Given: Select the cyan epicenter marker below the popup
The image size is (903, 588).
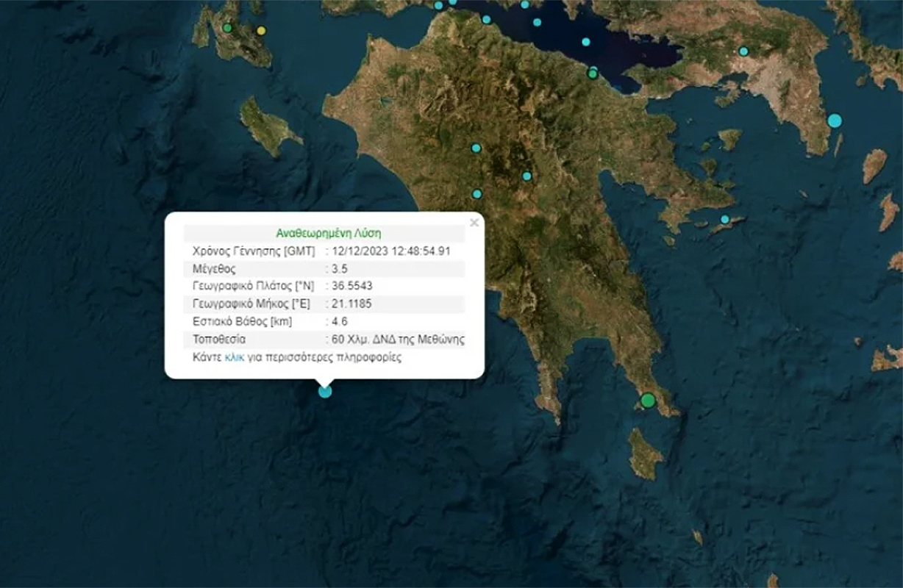Looking at the screenshot, I should (x=325, y=391).
